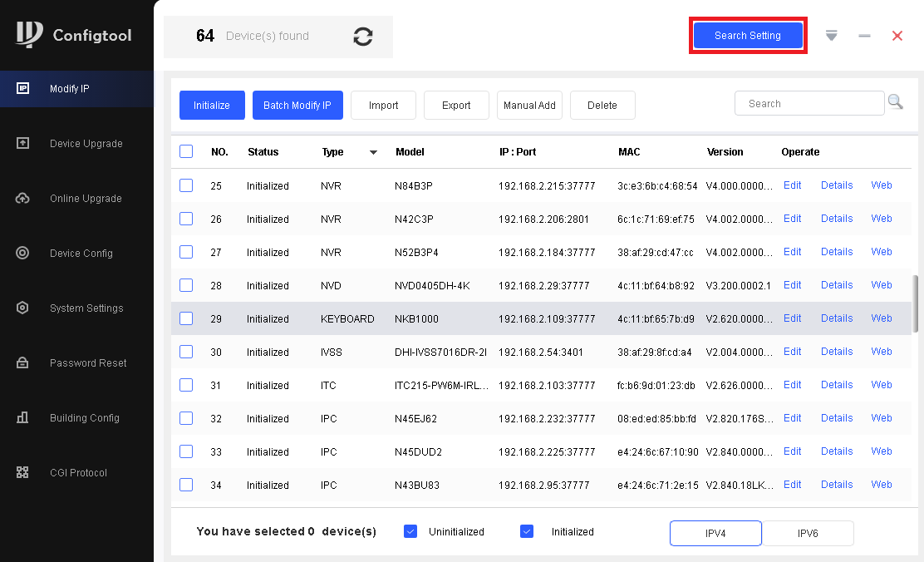Open the System Settings hexagon icon
This screenshot has height=562, width=924.
(x=23, y=308)
